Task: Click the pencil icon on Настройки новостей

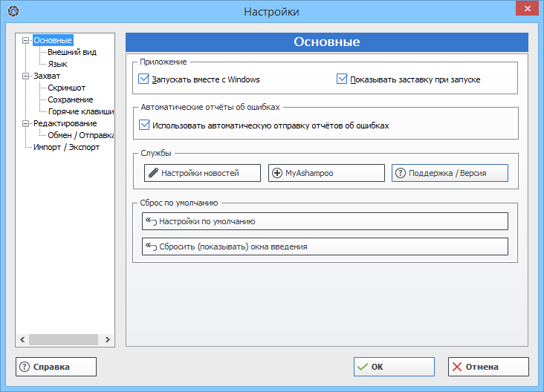Action: [152, 173]
